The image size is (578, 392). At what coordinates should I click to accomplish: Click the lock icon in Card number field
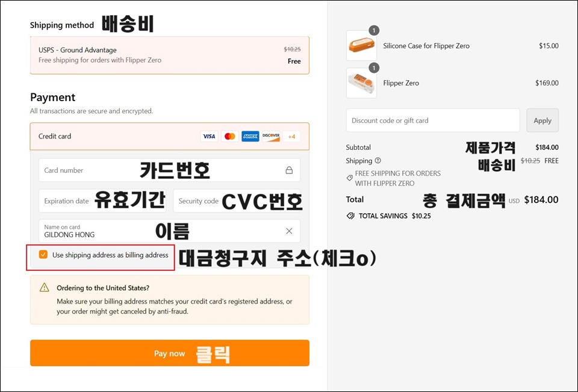[290, 170]
